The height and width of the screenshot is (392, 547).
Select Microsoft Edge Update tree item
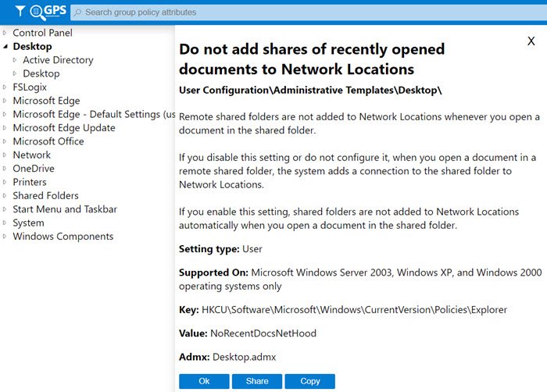(63, 128)
